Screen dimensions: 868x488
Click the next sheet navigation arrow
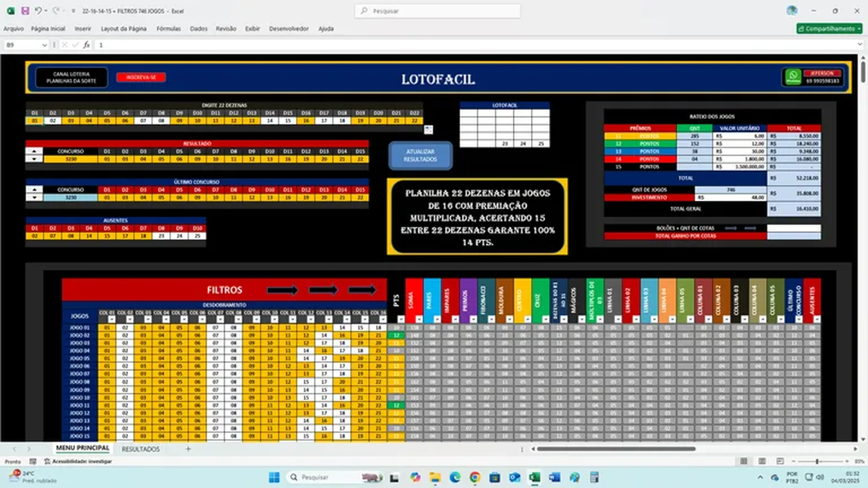(29, 449)
